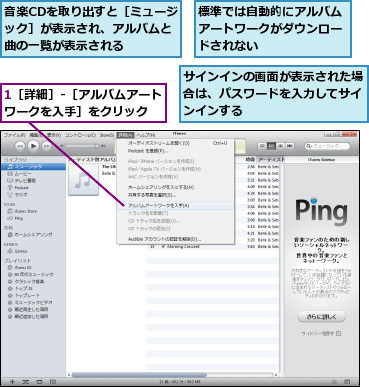
Task: Click the scrollbar left arrow
Action: click(x=69, y=375)
